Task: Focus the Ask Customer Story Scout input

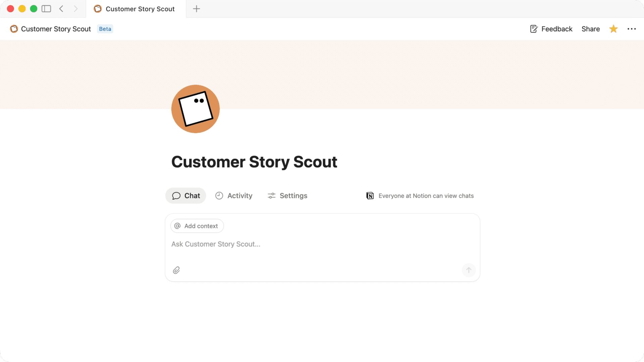Action: (x=322, y=244)
